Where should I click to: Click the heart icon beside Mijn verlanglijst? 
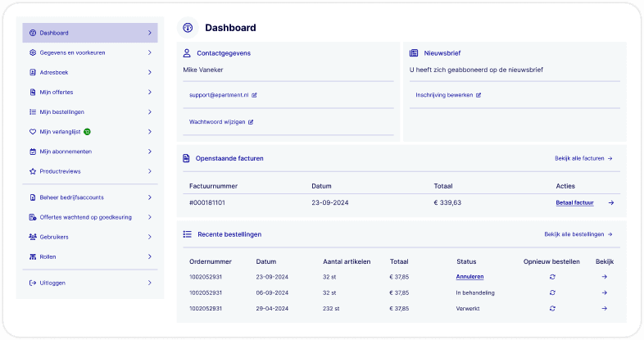coord(33,132)
